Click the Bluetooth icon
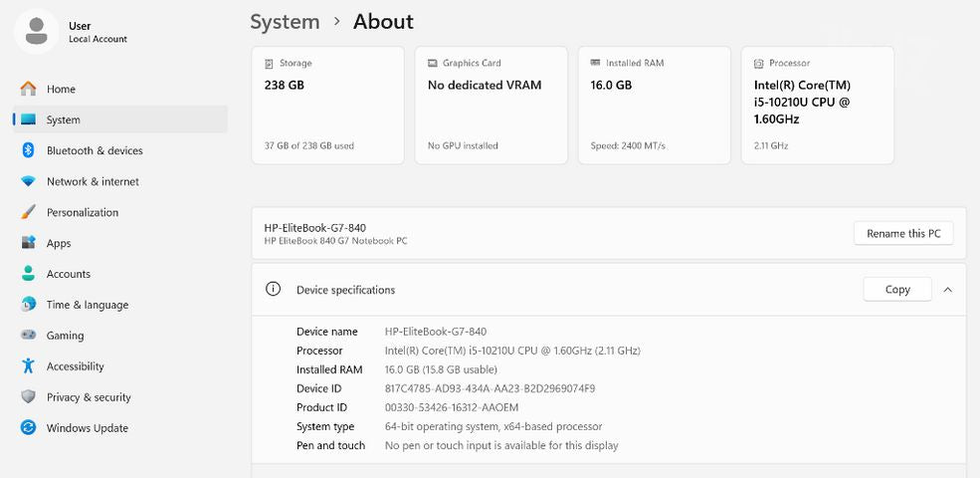The image size is (980, 478). 28,150
